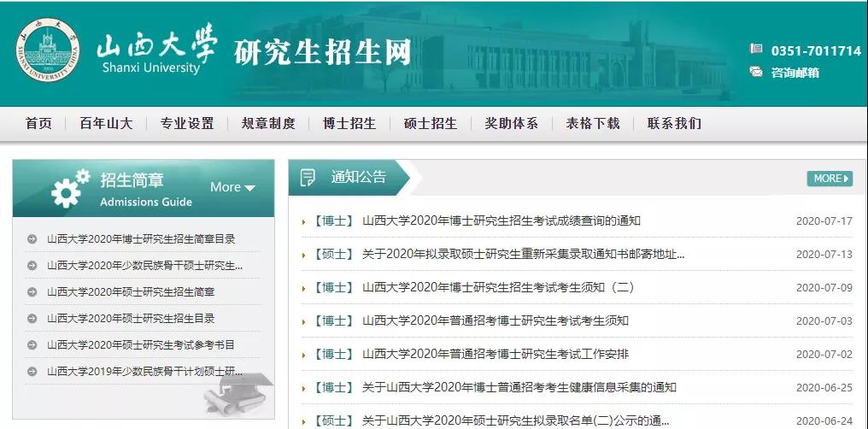
Task: Click bullet icon beside 2020年博士研究生招生简章目录
Action: [32, 239]
